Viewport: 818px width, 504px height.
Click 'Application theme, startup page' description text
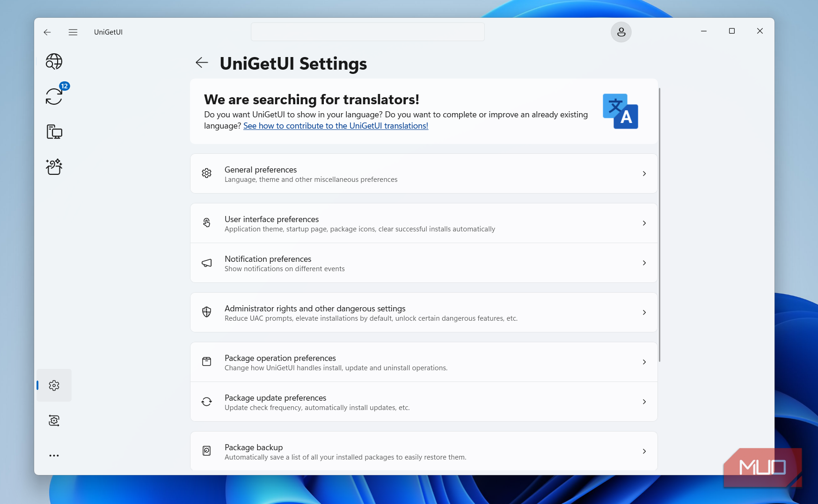(360, 229)
